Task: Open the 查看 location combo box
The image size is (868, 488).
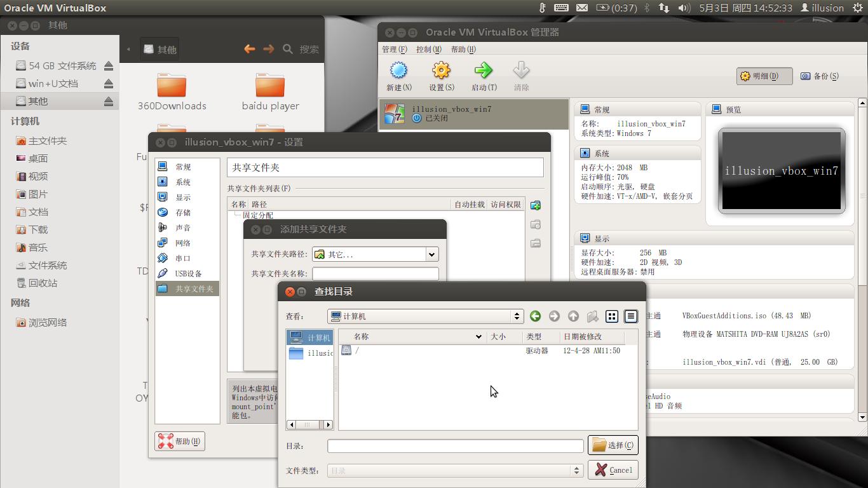Action: tap(425, 316)
